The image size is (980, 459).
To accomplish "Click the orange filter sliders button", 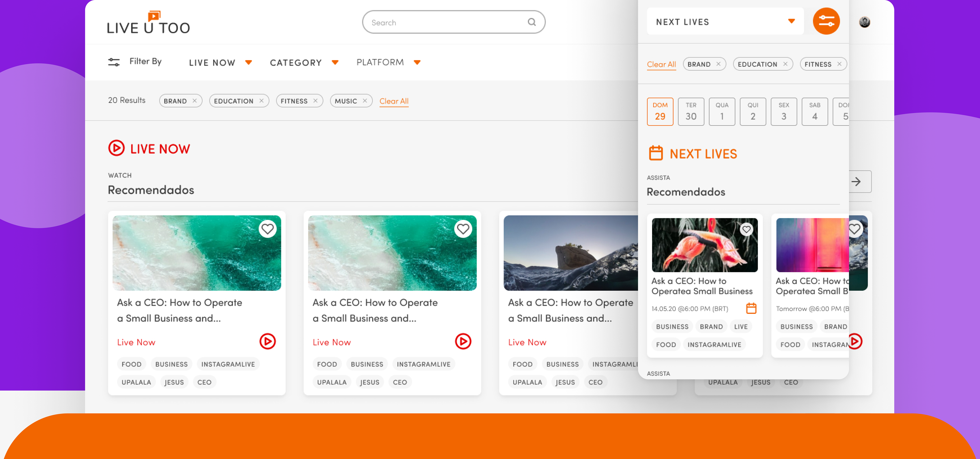I will [826, 21].
